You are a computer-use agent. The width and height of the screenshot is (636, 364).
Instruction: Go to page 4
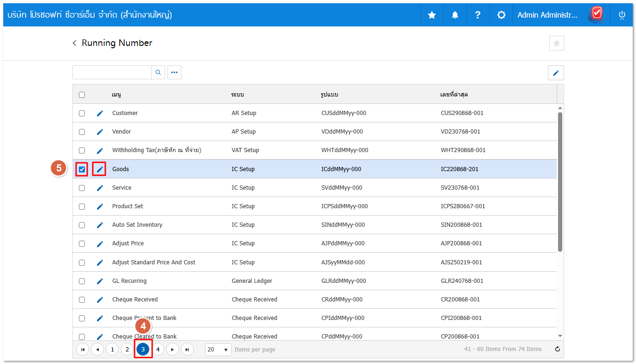158,349
